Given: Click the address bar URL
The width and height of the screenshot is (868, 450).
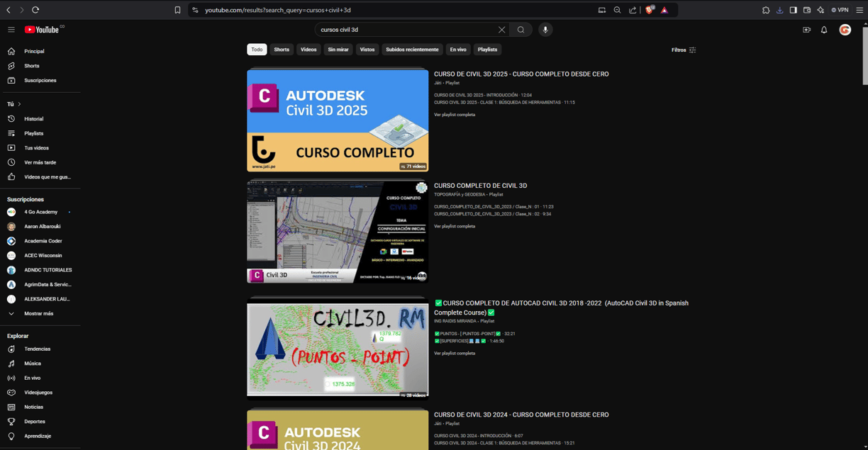Looking at the screenshot, I should (x=278, y=10).
